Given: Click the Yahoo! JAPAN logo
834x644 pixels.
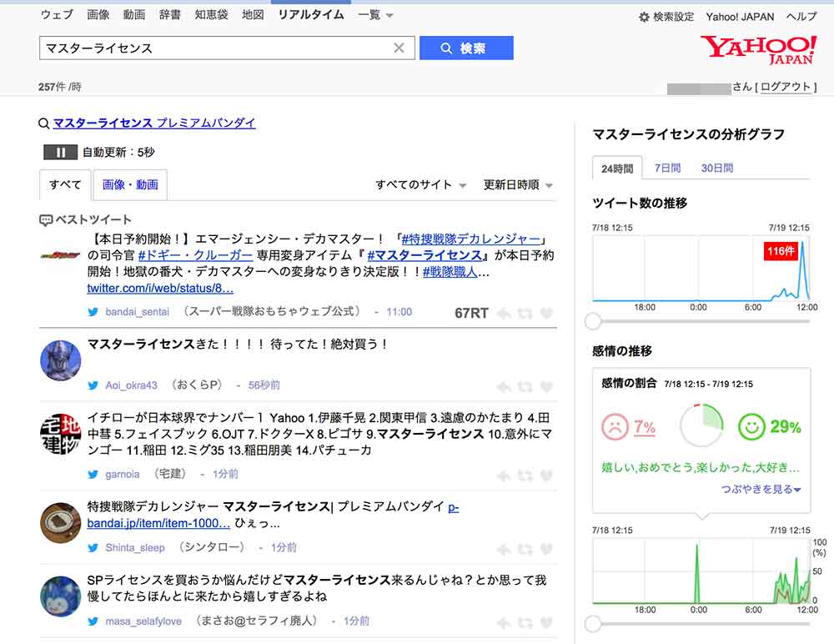Looking at the screenshot, I should 758,50.
